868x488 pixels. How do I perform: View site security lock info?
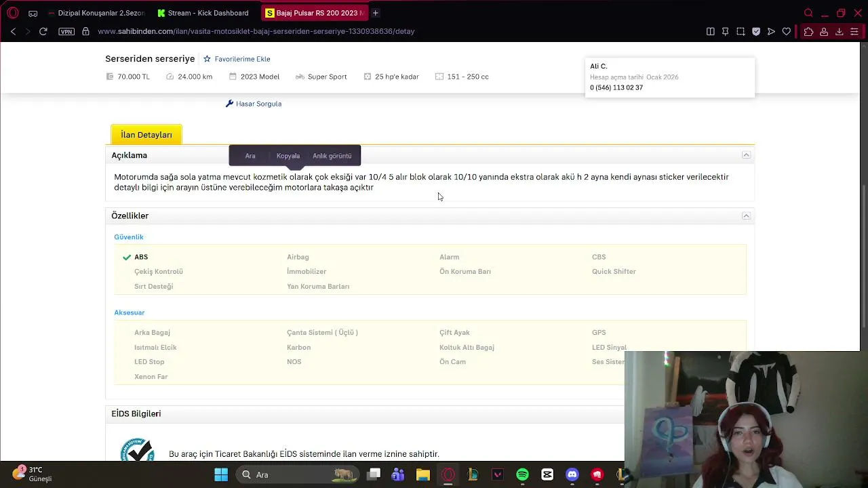pyautogui.click(x=85, y=31)
